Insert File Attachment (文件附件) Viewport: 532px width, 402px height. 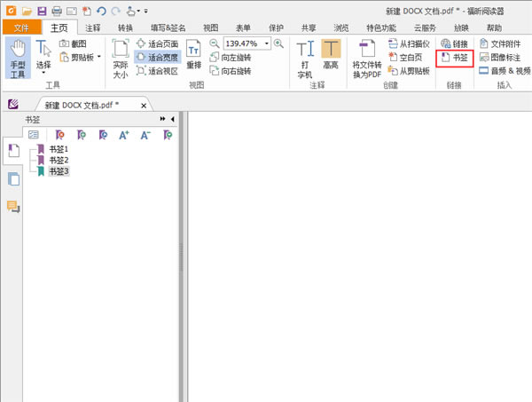click(x=500, y=43)
